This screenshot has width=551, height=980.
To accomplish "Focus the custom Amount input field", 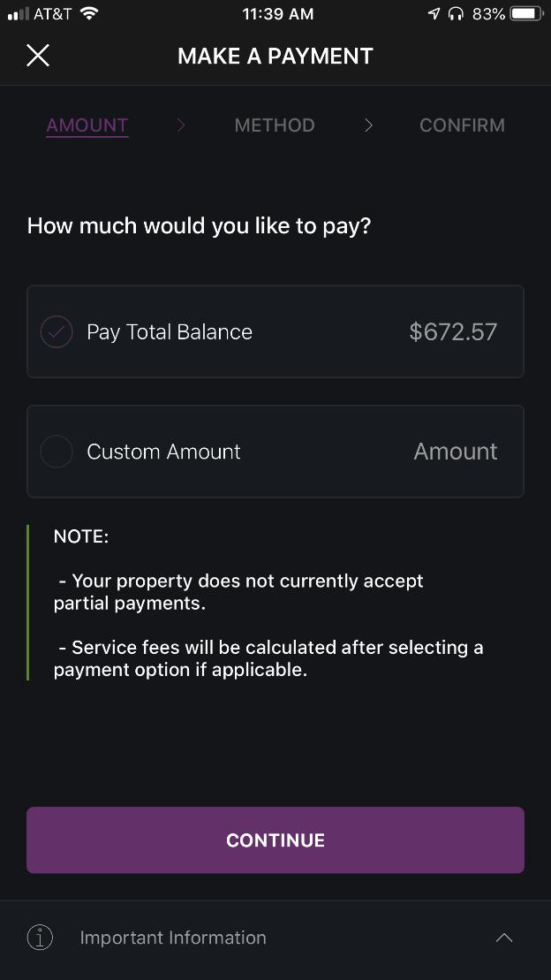I will click(456, 452).
